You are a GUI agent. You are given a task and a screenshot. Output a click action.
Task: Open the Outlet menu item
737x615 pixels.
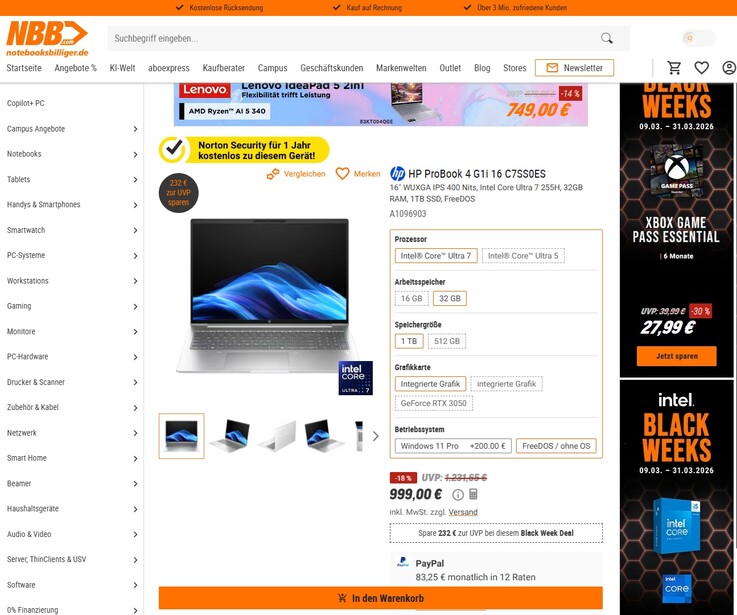pyautogui.click(x=450, y=68)
